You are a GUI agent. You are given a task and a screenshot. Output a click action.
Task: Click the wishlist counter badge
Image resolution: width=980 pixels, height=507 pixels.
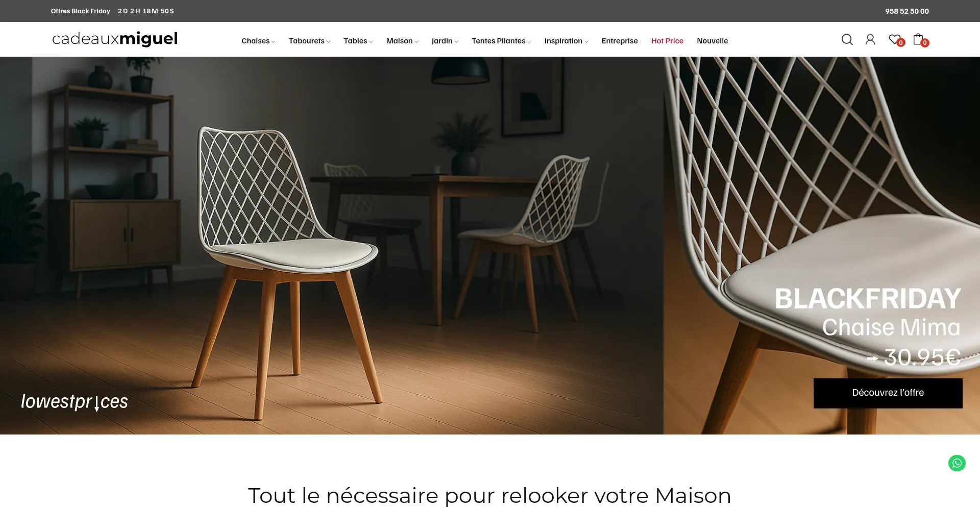point(901,43)
